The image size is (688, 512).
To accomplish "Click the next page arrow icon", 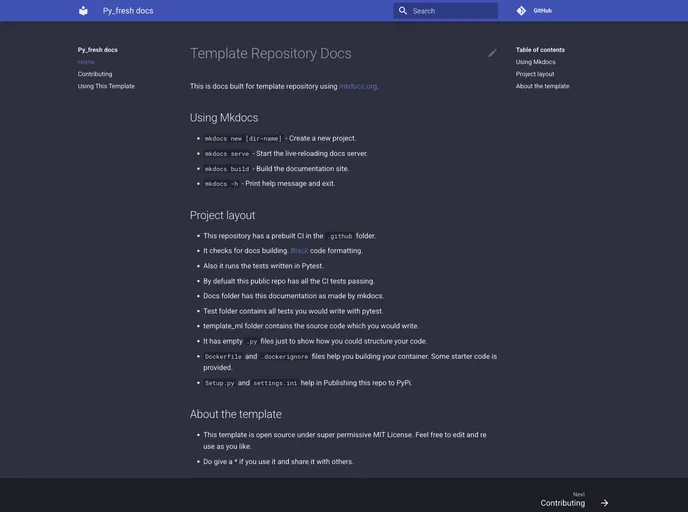I will 605,503.
